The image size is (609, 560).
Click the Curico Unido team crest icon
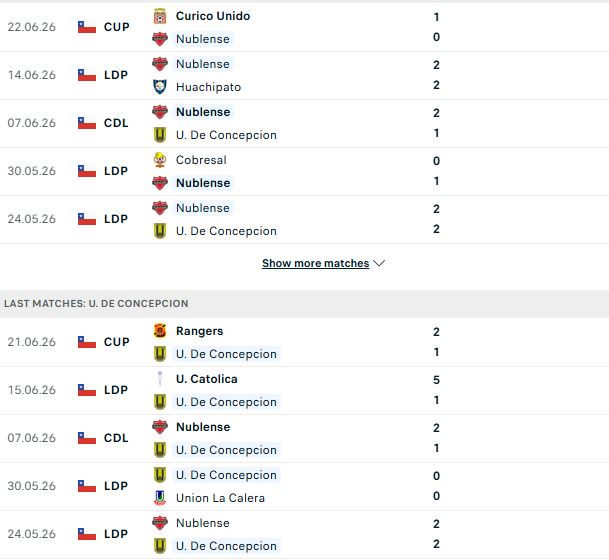[x=160, y=16]
